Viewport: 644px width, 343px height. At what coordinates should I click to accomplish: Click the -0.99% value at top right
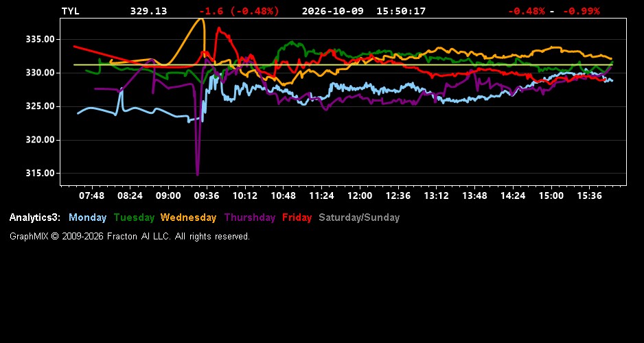pyautogui.click(x=581, y=11)
